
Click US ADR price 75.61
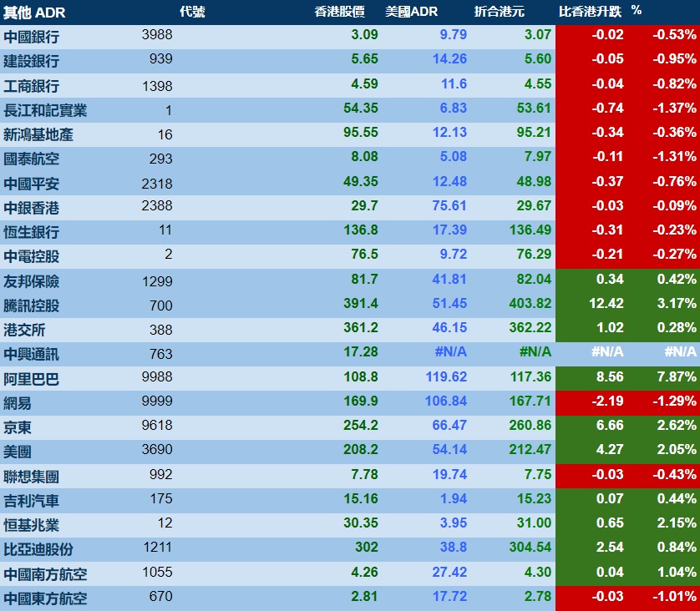[449, 205]
